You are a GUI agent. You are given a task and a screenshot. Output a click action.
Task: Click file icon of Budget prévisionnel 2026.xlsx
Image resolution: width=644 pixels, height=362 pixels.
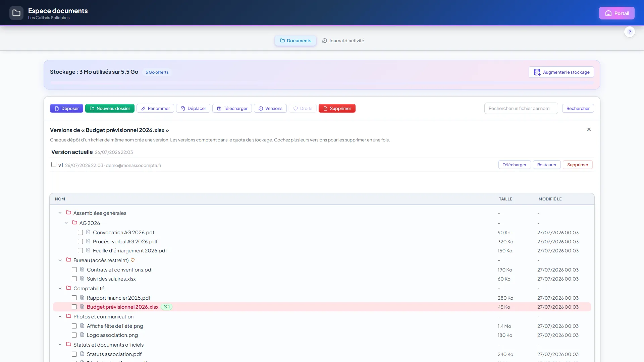pos(82,306)
